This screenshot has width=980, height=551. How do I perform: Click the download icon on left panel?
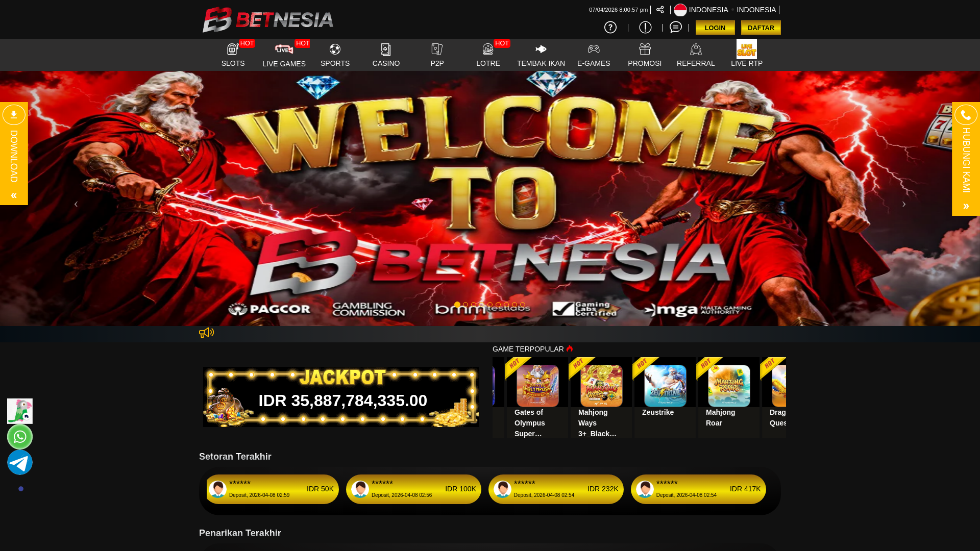click(x=14, y=115)
